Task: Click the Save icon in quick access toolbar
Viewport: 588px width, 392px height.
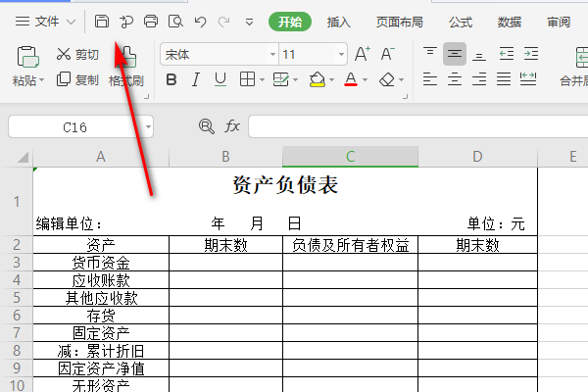Action: [102, 21]
